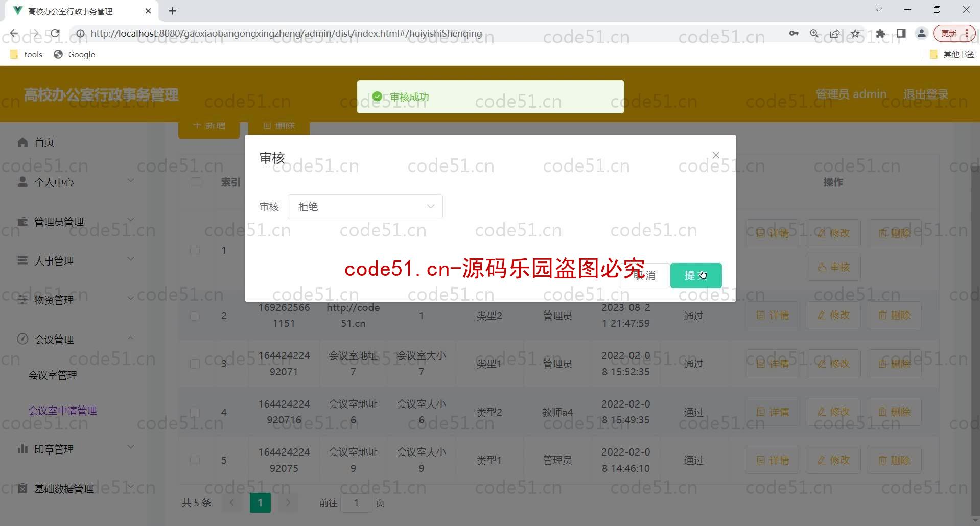
Task: Collapse chevron next to 会议管理
Action: tap(131, 338)
